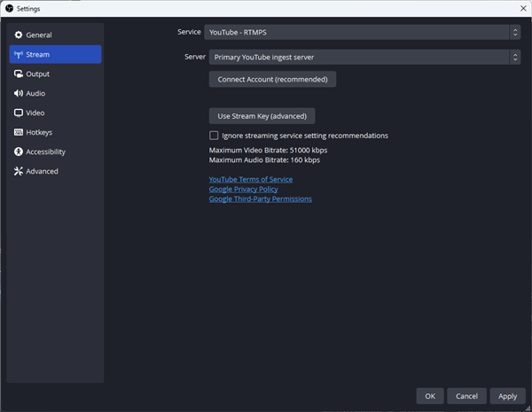The width and height of the screenshot is (532, 412).
Task: Click the Hotkeys keyboard icon
Action: (18, 132)
